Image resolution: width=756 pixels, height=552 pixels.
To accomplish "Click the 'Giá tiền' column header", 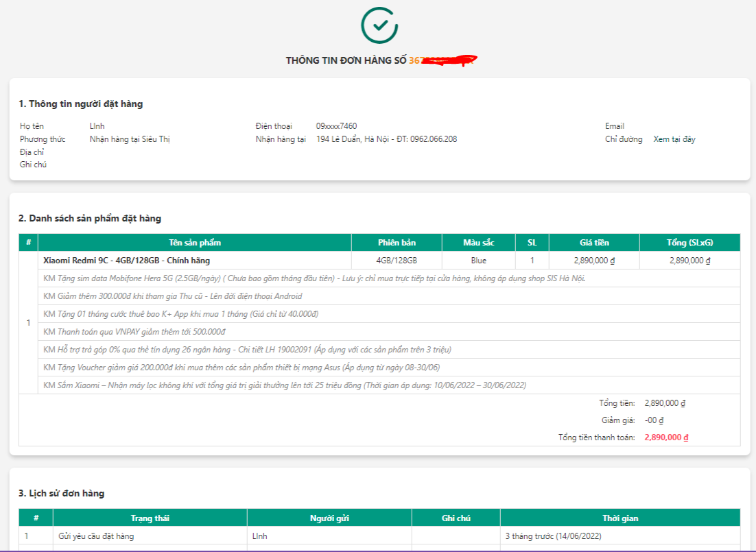I will 593,243.
